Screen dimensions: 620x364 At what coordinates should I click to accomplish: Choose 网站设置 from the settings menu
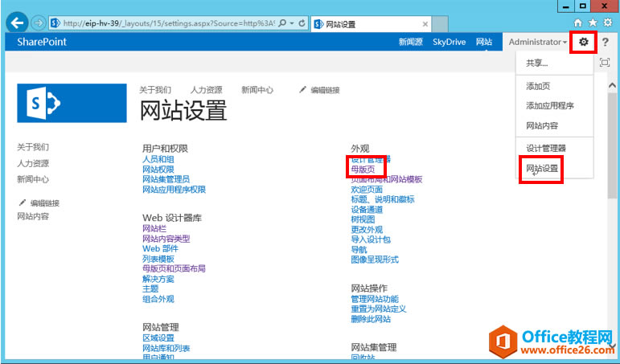click(542, 169)
